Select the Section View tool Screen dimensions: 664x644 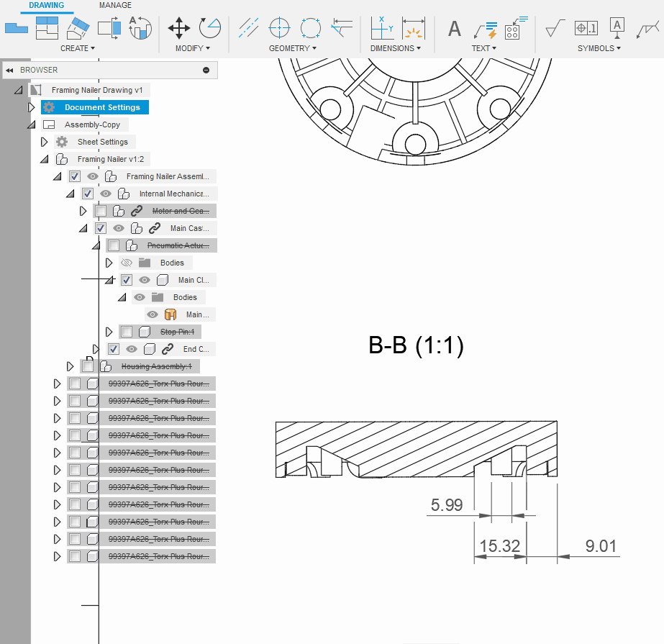pos(78,28)
